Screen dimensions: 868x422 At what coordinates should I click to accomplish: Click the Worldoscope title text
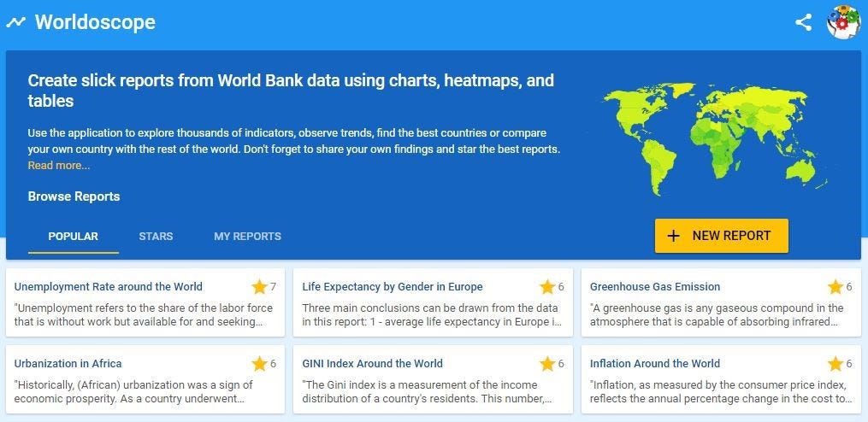coord(95,22)
